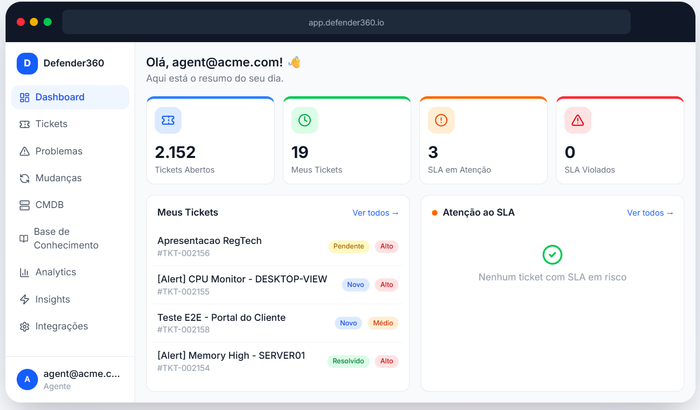700x410 pixels.
Task: Click the warning triangle icon in SLA Violados
Action: [x=577, y=120]
